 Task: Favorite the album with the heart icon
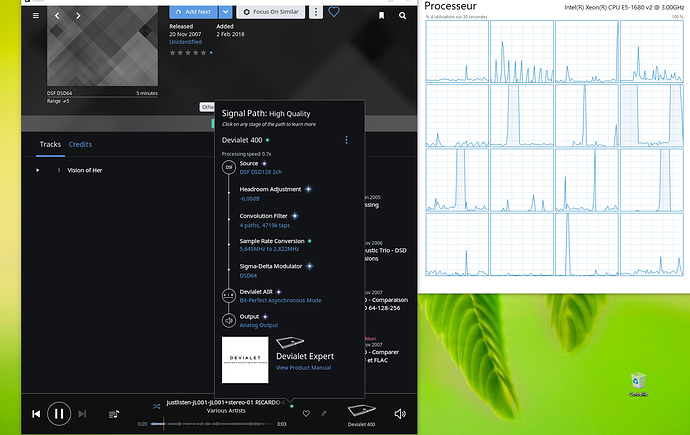coord(334,11)
